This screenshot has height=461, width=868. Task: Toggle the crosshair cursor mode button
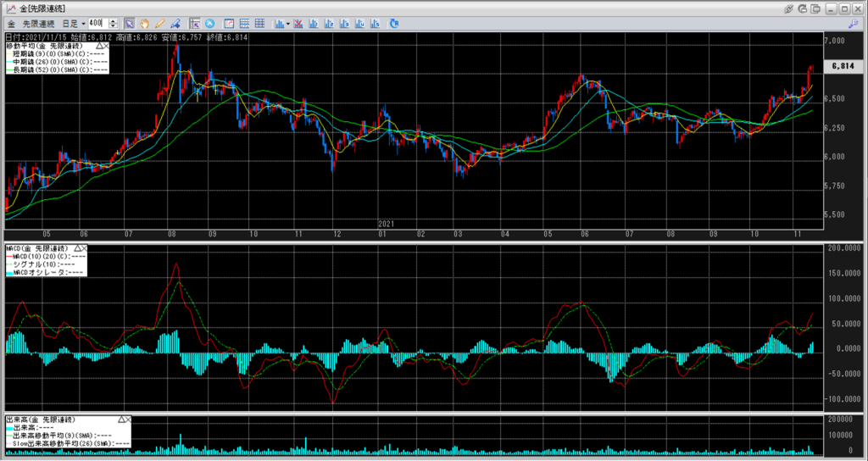(x=195, y=23)
